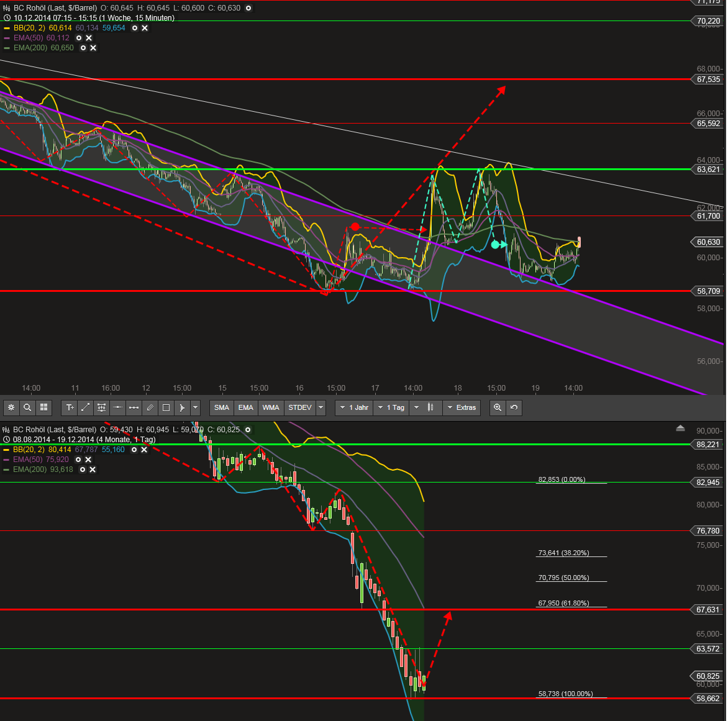Select the trend line drawing tool
This screenshot has width=728, height=721.
[86, 407]
